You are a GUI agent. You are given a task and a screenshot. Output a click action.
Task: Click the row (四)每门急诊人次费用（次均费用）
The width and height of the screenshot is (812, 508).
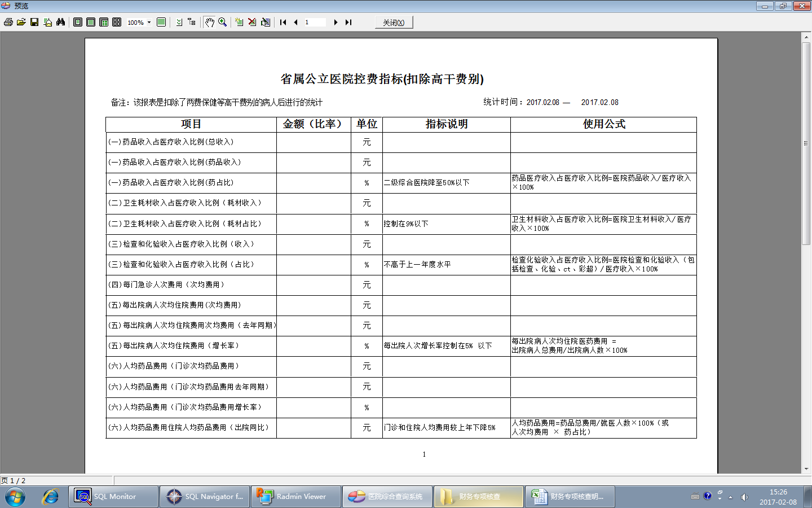(401, 285)
